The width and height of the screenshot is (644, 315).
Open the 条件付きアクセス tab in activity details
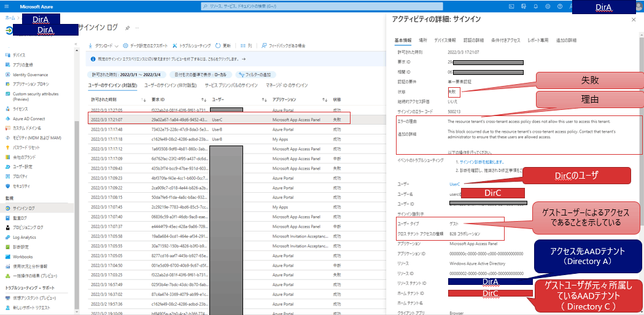pos(506,41)
